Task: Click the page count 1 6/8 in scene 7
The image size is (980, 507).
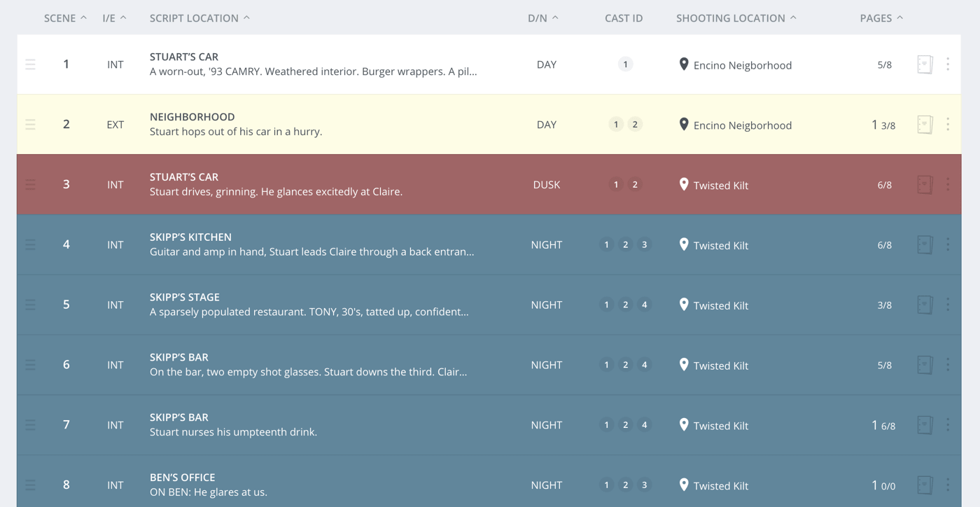Action: click(x=883, y=425)
